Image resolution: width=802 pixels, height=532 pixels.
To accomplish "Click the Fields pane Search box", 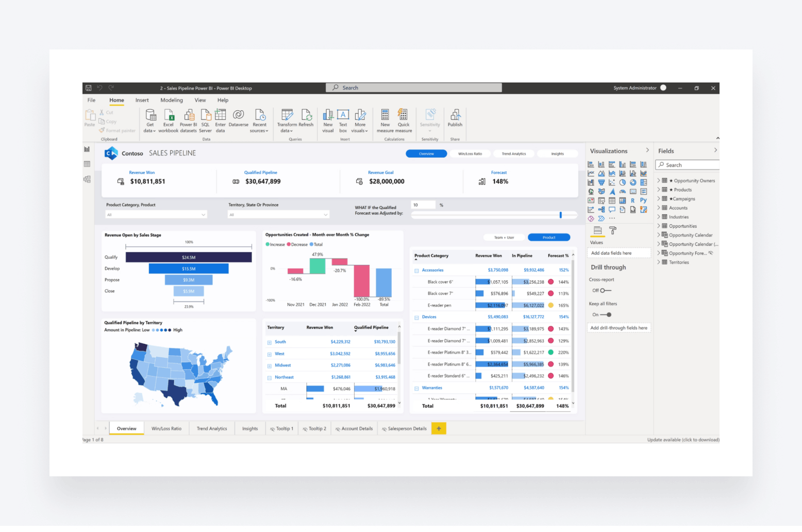I will tap(688, 165).
